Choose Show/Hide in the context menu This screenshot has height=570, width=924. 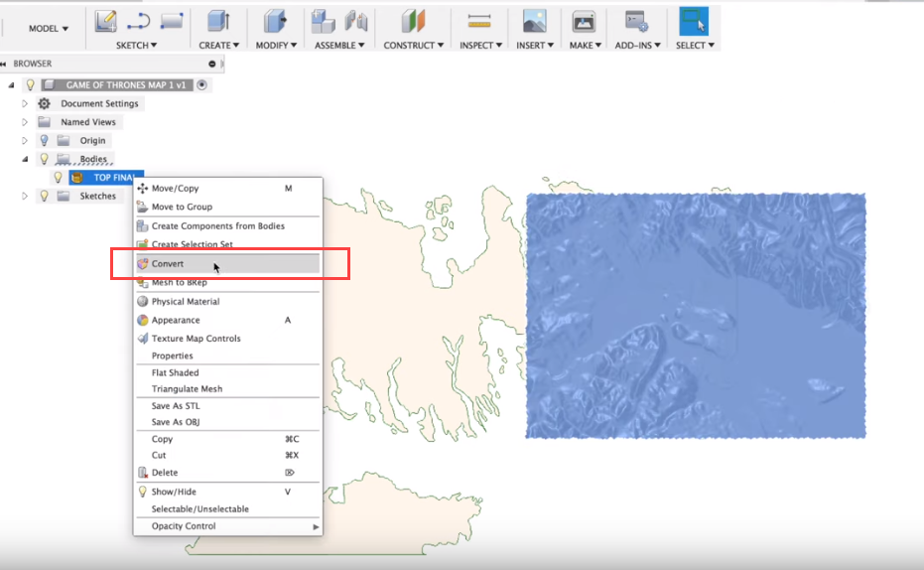point(227,492)
